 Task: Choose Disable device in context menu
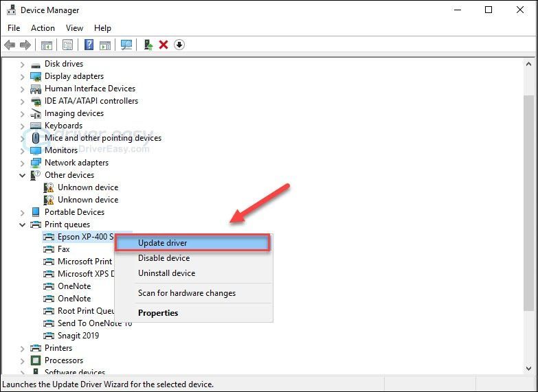[x=194, y=258]
